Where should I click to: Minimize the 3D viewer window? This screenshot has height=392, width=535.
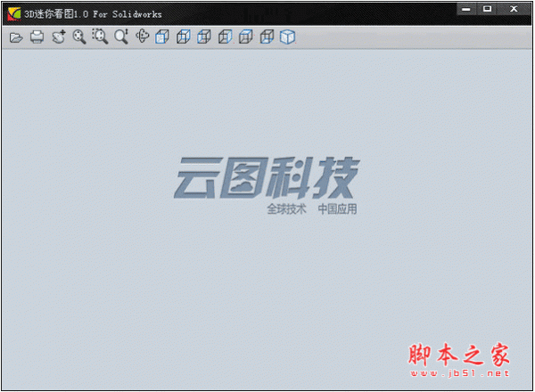point(466,9)
